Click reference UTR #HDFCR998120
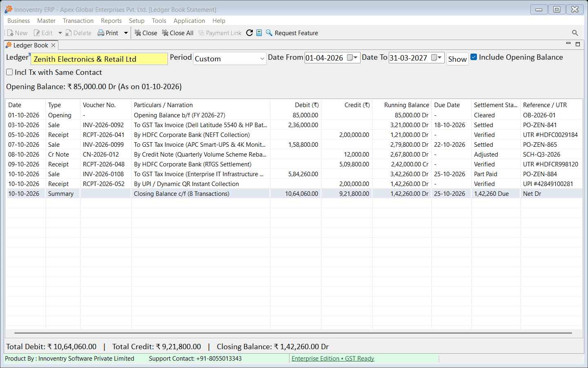588x368 pixels. click(x=551, y=164)
